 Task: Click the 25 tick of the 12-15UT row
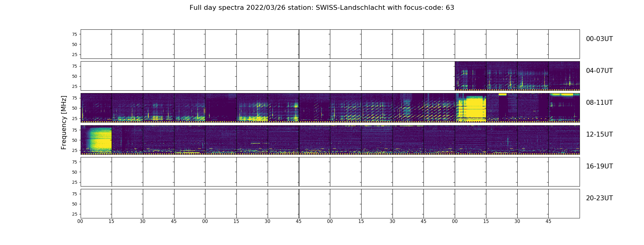click(x=75, y=150)
